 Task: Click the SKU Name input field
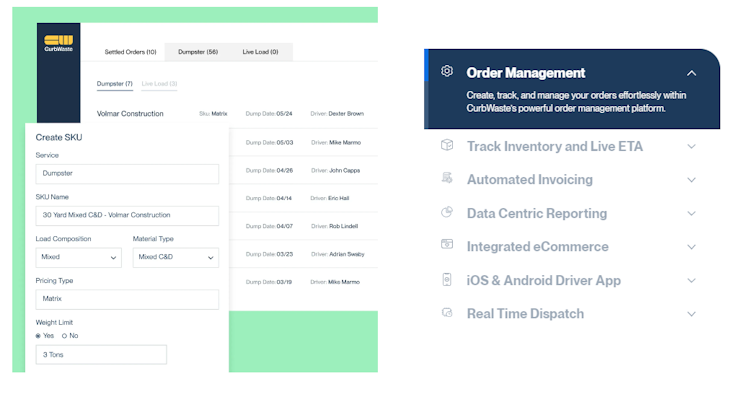pos(127,216)
